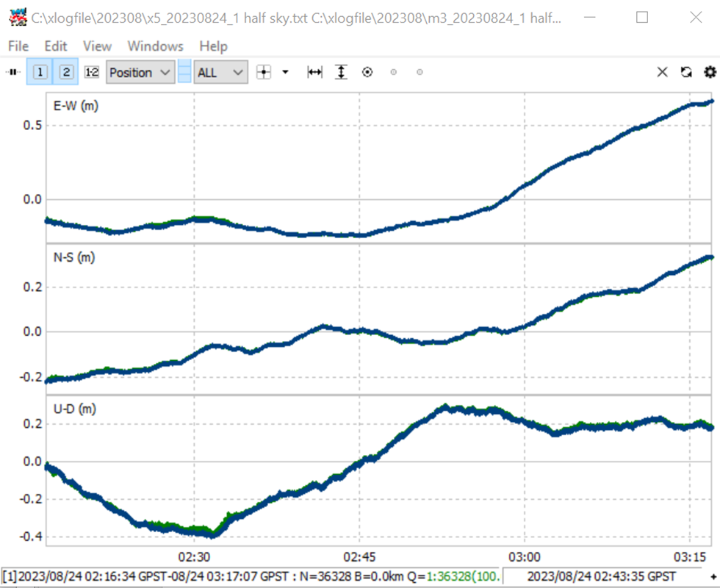Screen dimensions: 720x588
Task: Click the center-on-origin crosshair icon
Action: click(x=264, y=72)
